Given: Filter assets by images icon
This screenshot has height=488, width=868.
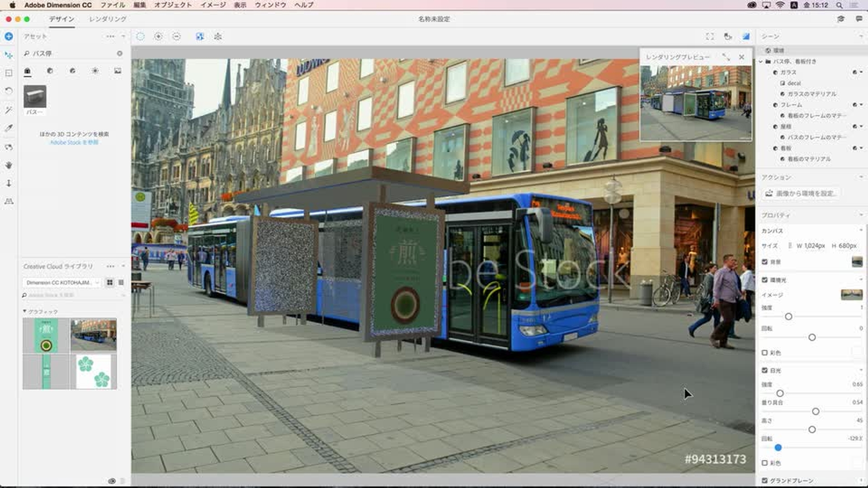Looking at the screenshot, I should 118,71.
